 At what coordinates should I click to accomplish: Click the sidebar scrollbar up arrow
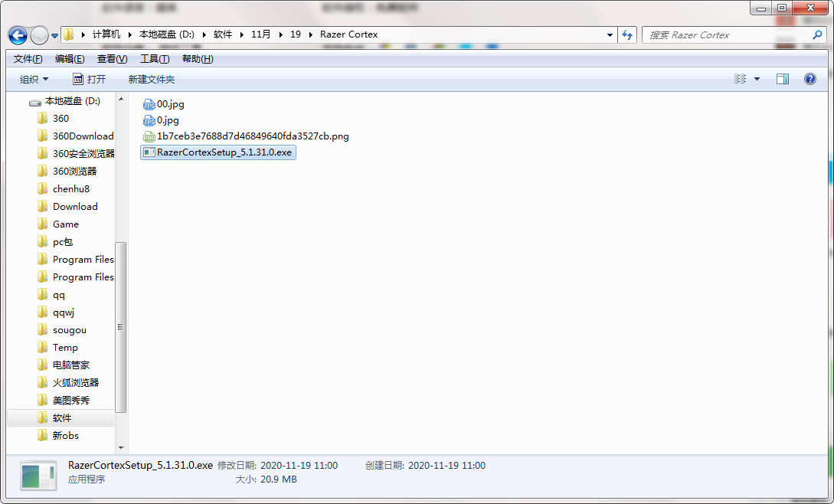pyautogui.click(x=121, y=99)
